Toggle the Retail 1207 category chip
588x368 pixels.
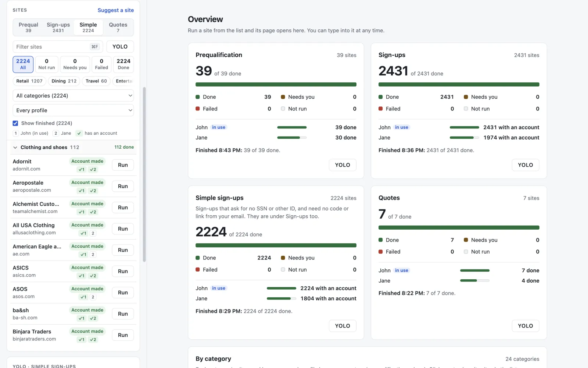(29, 81)
